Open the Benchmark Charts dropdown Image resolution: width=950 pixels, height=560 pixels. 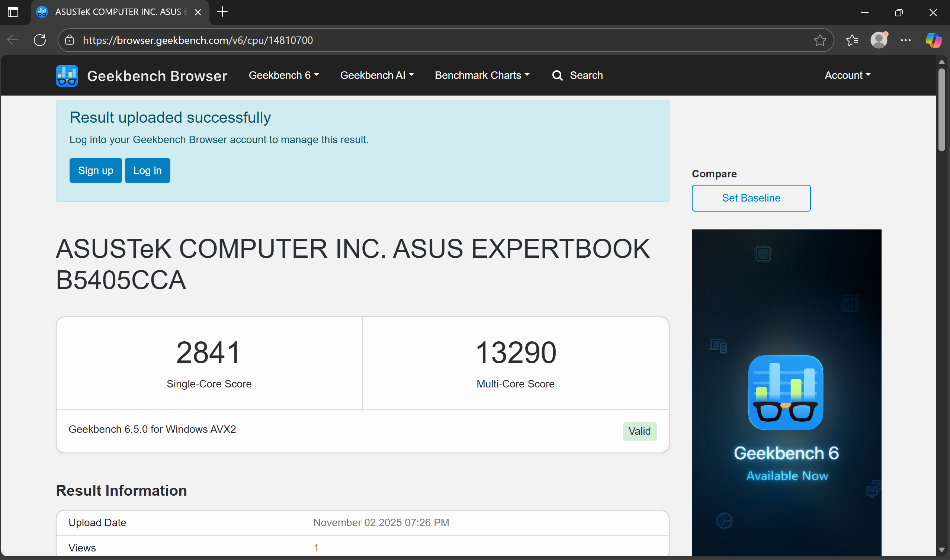point(482,75)
